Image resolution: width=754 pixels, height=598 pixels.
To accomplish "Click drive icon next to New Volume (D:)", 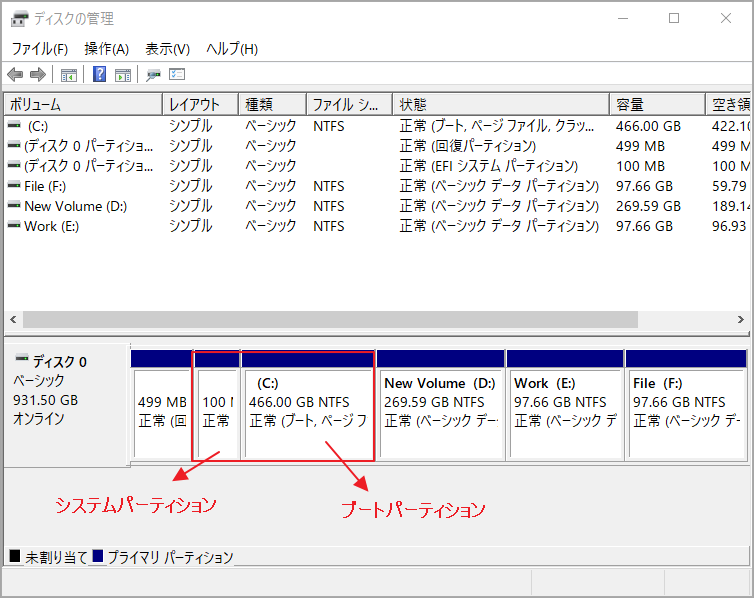I will coord(14,205).
